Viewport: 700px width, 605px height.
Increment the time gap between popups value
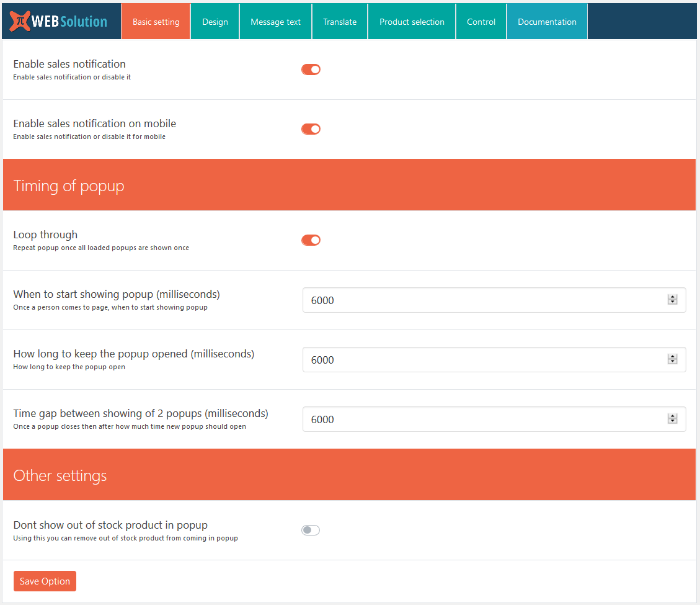pyautogui.click(x=673, y=416)
